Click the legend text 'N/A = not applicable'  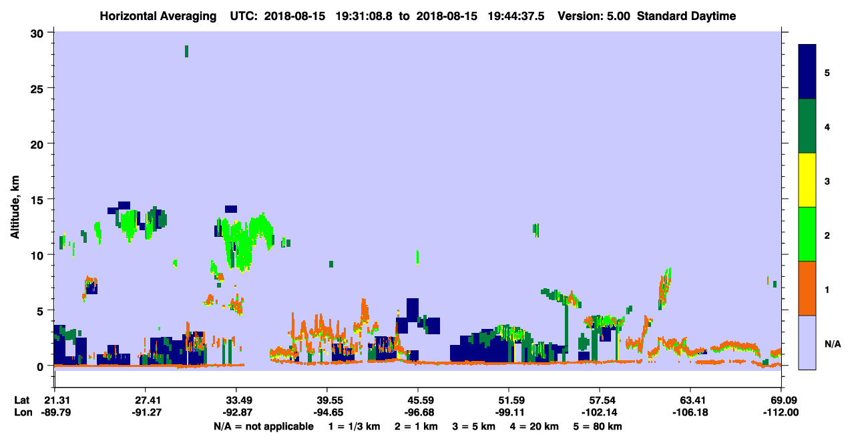[x=262, y=426]
